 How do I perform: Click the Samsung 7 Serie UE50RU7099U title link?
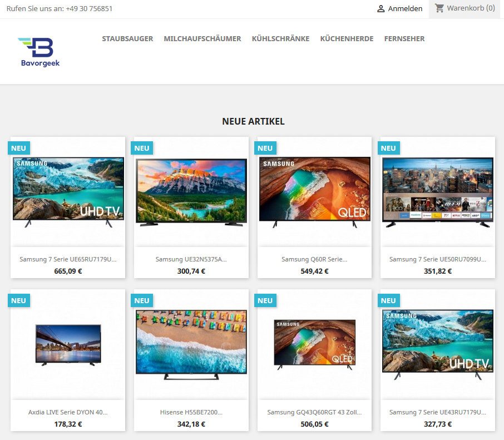point(438,259)
